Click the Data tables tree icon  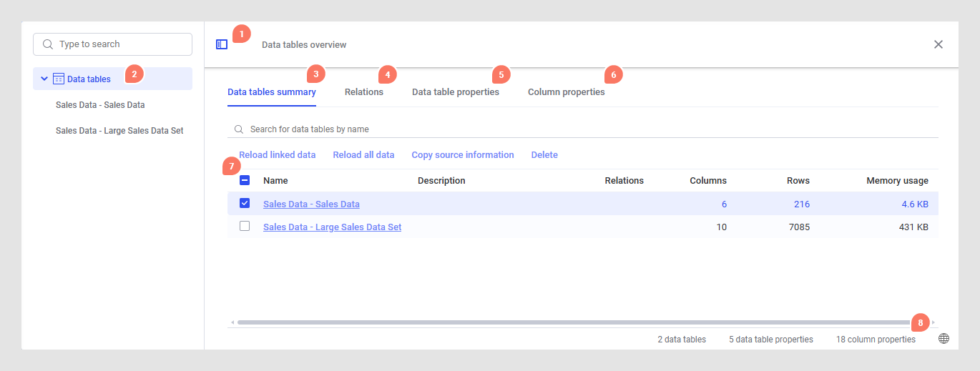(x=59, y=79)
